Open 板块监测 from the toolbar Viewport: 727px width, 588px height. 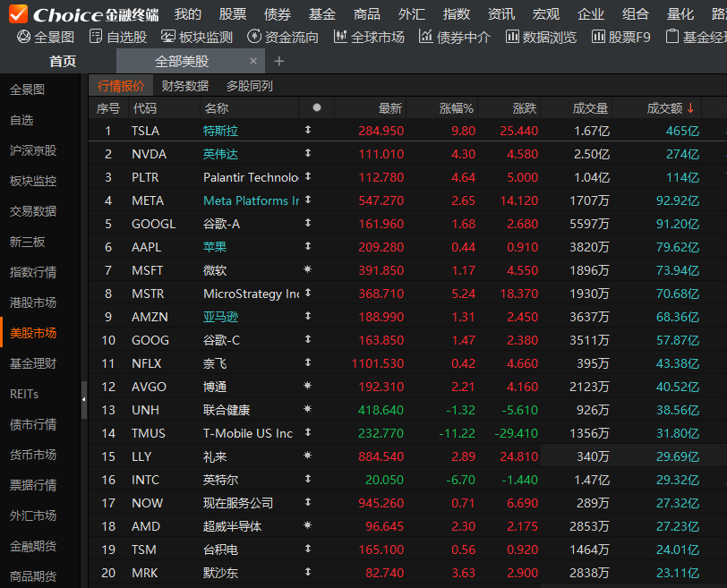tap(169, 37)
